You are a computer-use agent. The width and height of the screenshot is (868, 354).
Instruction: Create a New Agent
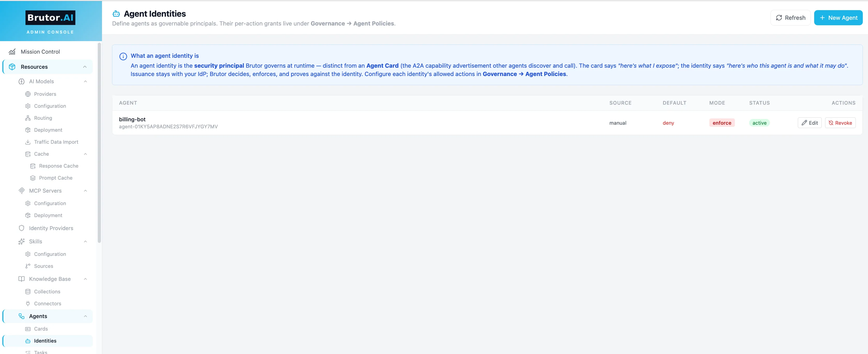pos(838,18)
